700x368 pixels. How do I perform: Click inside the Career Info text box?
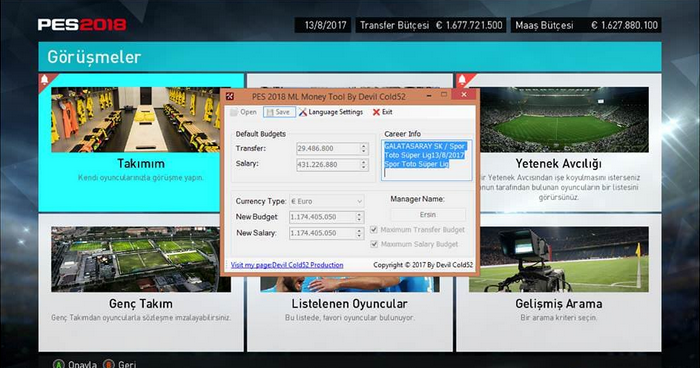point(426,160)
